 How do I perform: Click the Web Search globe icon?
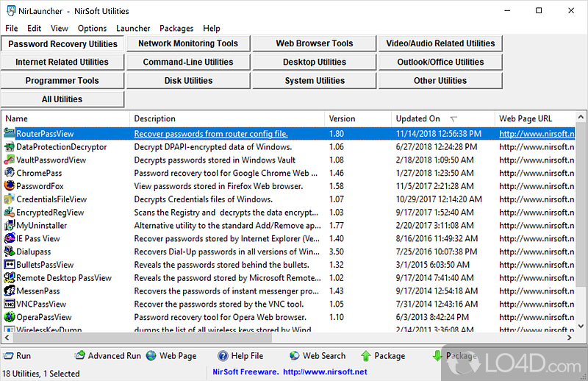click(x=294, y=356)
